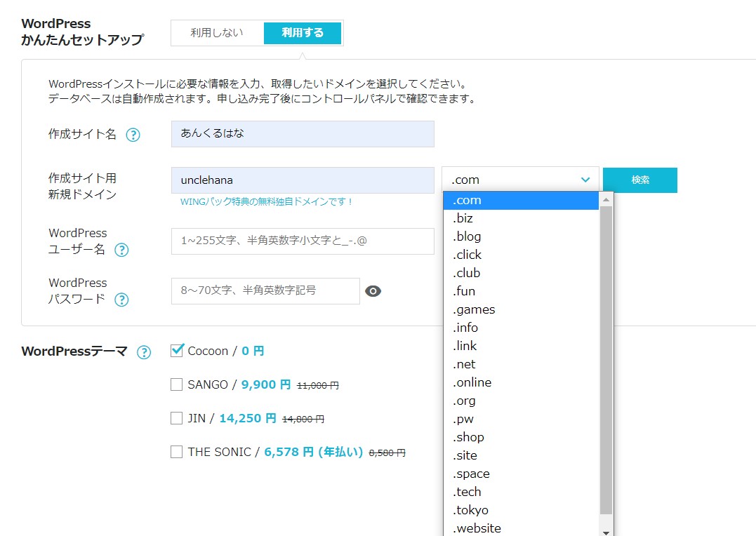Select the .space domain option
The width and height of the screenshot is (756, 536).
(x=521, y=474)
